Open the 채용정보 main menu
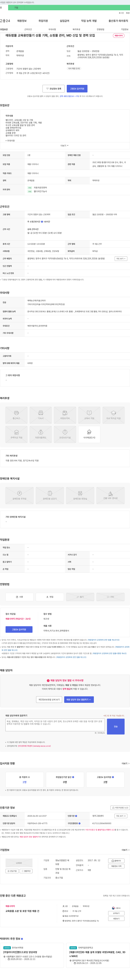The width and height of the screenshot is (130, 980). [22, 21]
